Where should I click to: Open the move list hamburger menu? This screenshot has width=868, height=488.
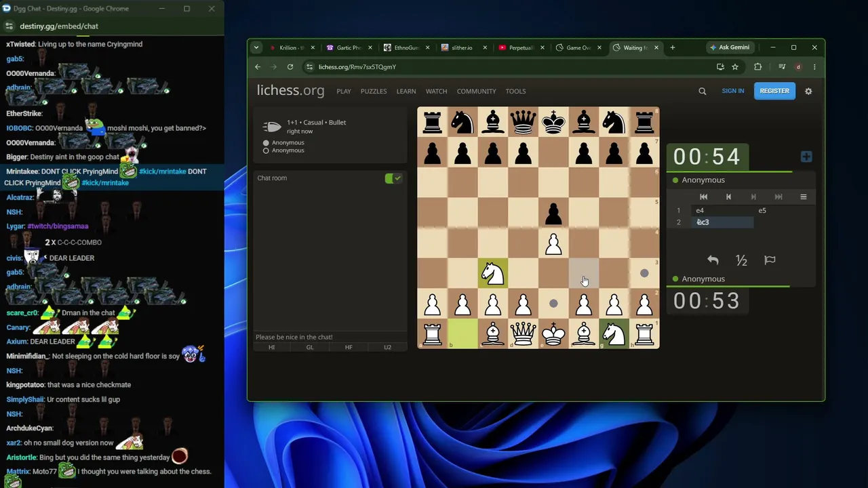(x=804, y=197)
